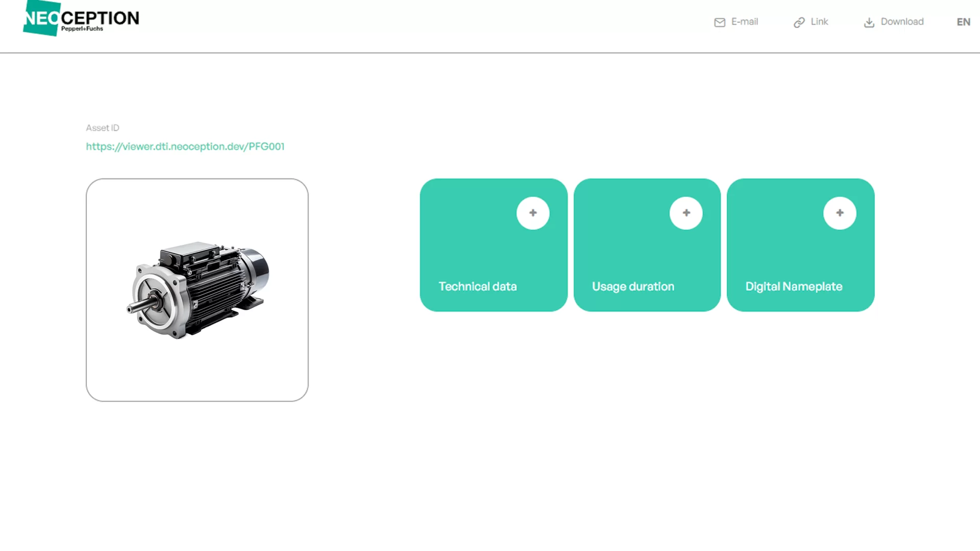
Task: Click the Link label in the header
Action: 819,22
